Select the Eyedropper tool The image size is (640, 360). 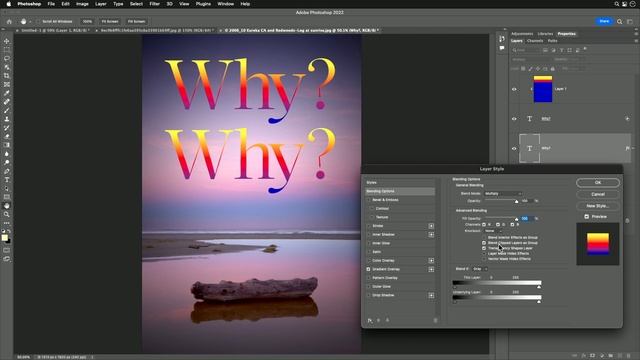(x=7, y=93)
